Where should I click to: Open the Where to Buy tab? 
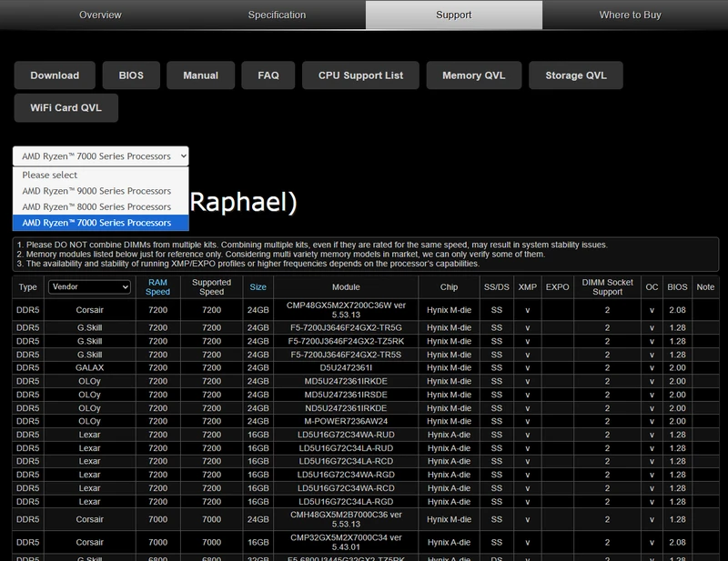[630, 15]
